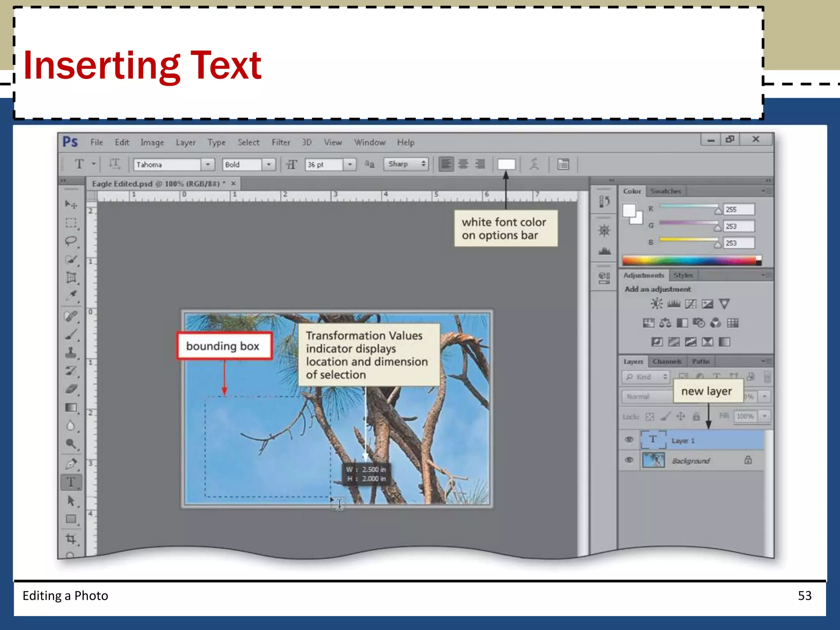This screenshot has height=630, width=840.
Task: Enable center align text
Action: (x=463, y=164)
